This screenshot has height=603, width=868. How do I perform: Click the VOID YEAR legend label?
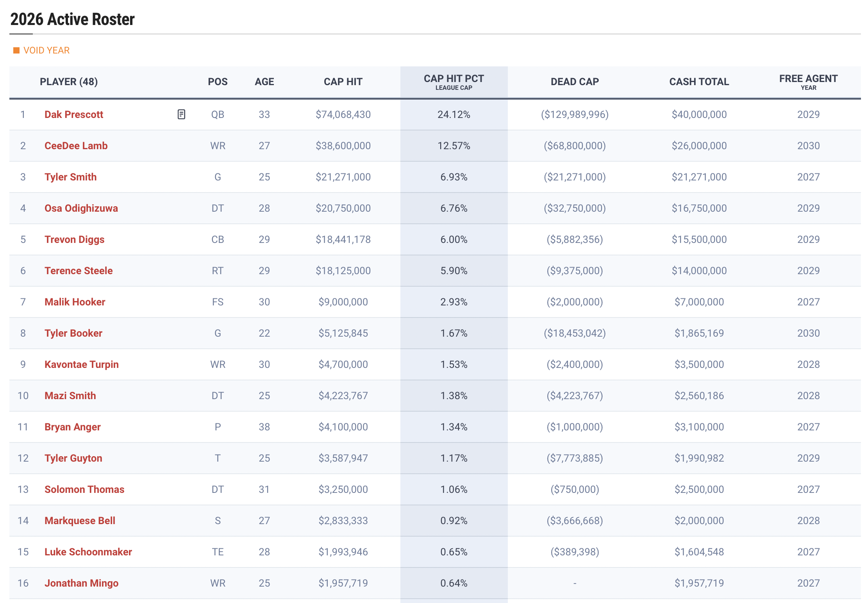[46, 50]
